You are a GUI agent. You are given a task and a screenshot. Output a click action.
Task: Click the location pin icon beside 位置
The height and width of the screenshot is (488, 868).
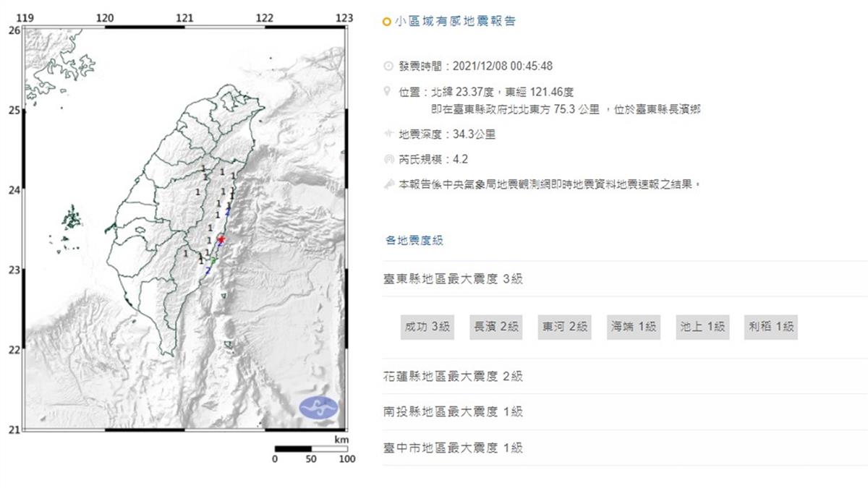[387, 92]
